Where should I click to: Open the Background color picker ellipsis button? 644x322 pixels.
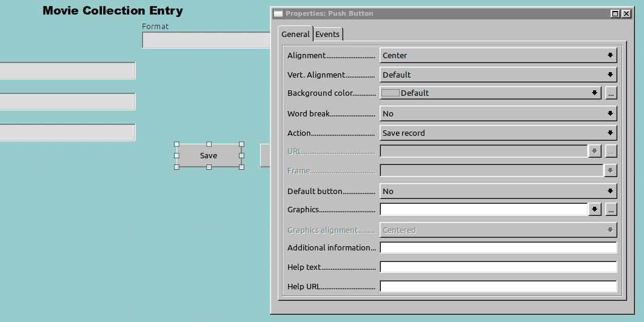pyautogui.click(x=611, y=93)
